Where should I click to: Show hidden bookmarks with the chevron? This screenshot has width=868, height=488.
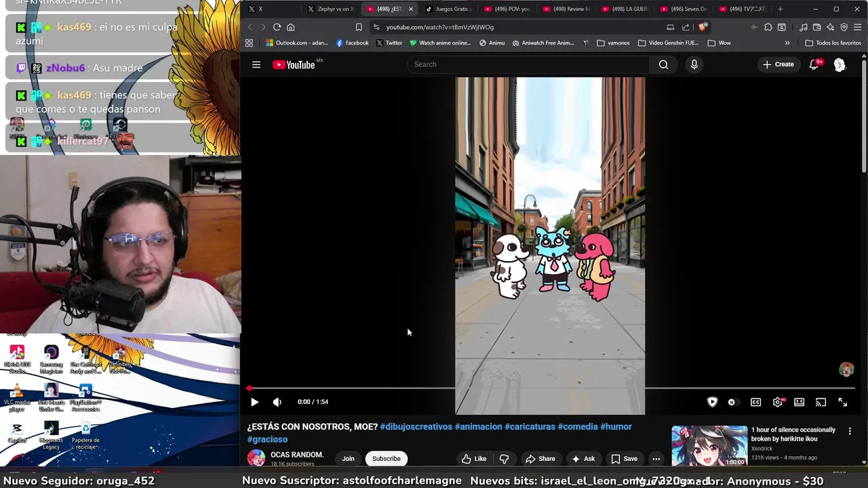tap(787, 43)
